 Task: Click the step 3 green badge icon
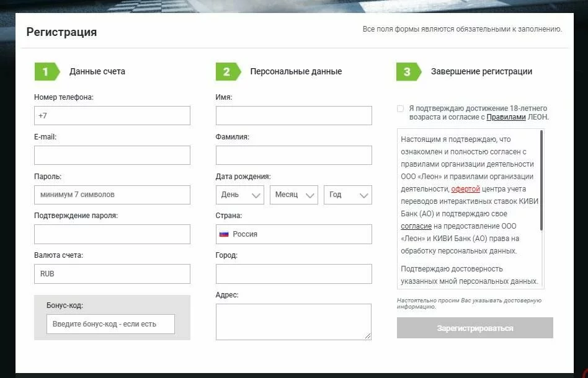[408, 72]
